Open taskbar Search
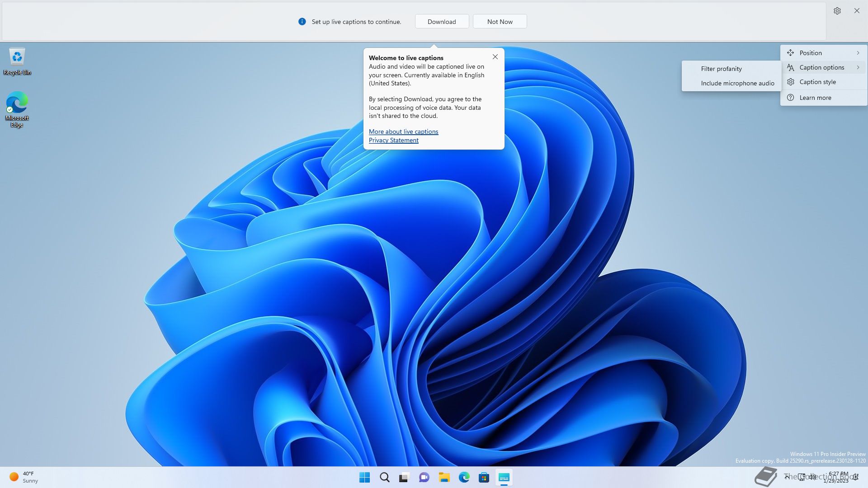 pos(384,477)
